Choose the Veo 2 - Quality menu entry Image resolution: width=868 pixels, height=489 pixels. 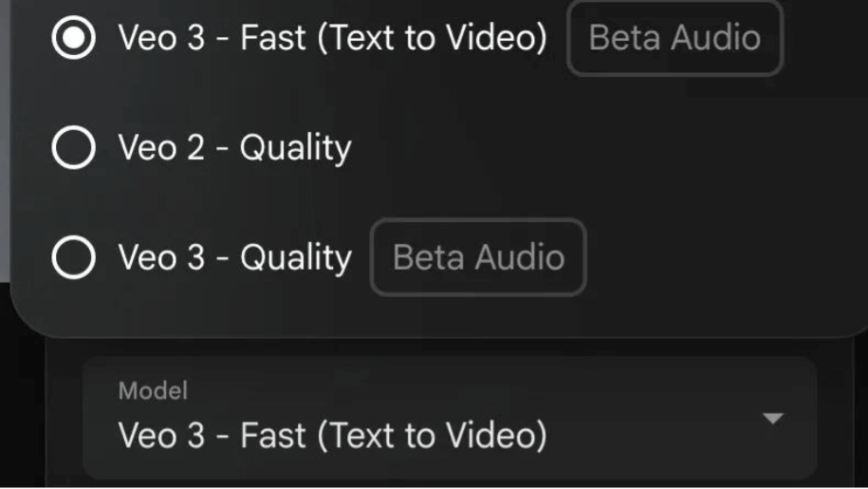pyautogui.click(x=234, y=148)
